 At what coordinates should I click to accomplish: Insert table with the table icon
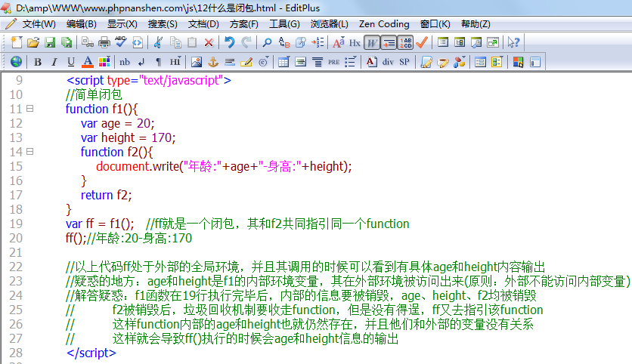(x=283, y=62)
